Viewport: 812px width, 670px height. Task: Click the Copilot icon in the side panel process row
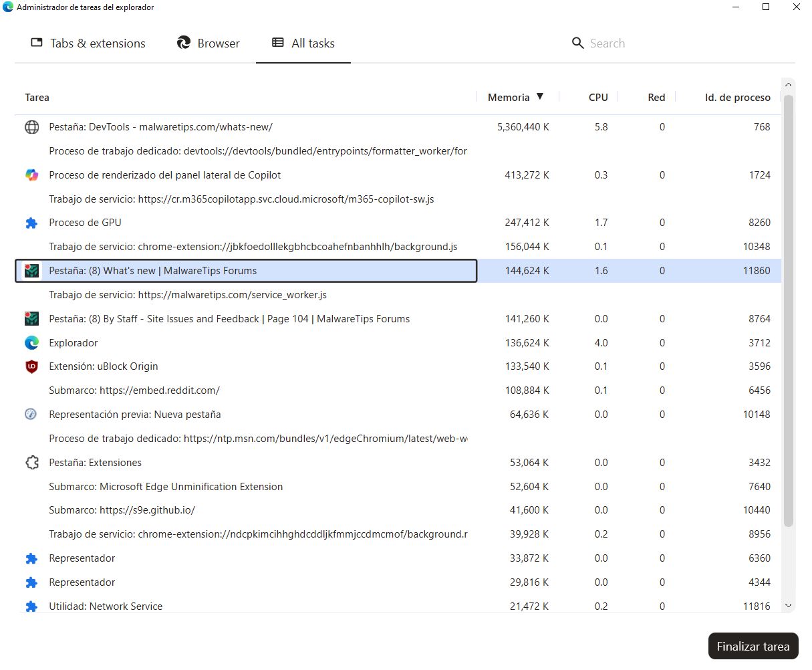(x=31, y=175)
